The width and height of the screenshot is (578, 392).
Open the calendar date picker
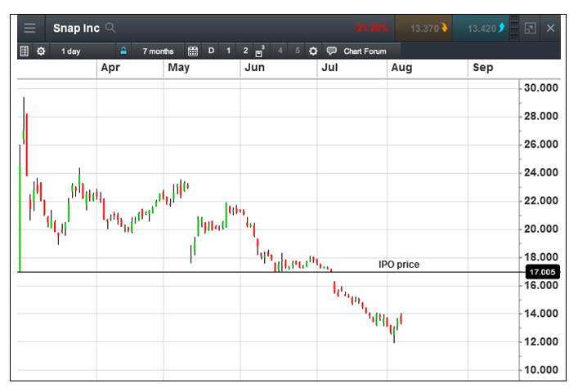[193, 51]
